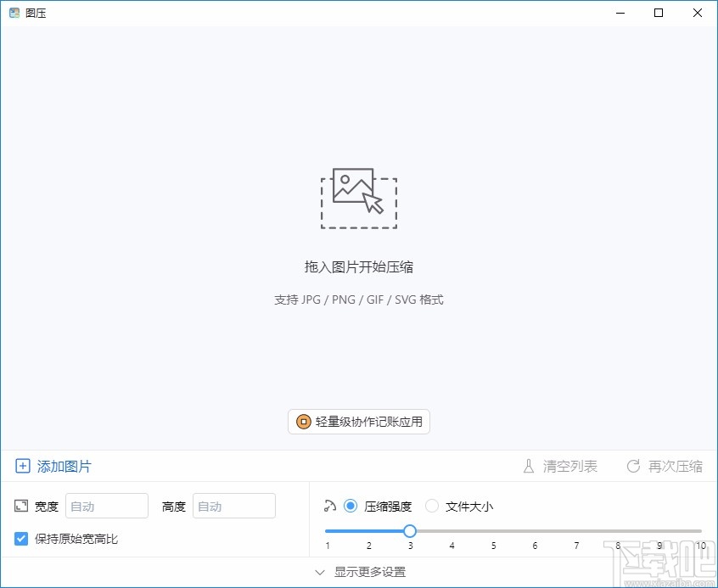Click the 再次压缩 refresh icon
The image size is (718, 588).
(x=632, y=466)
